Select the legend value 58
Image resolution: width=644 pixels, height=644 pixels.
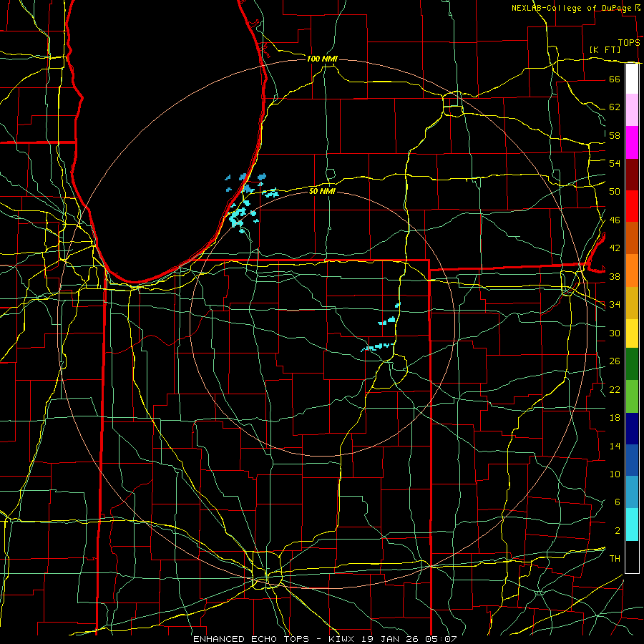(615, 135)
